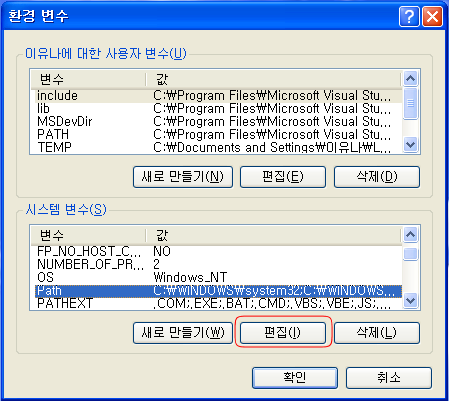Image resolution: width=449 pixels, height=401 pixels.
Task: Click the 삭제(D) user variable button
Action: [377, 177]
